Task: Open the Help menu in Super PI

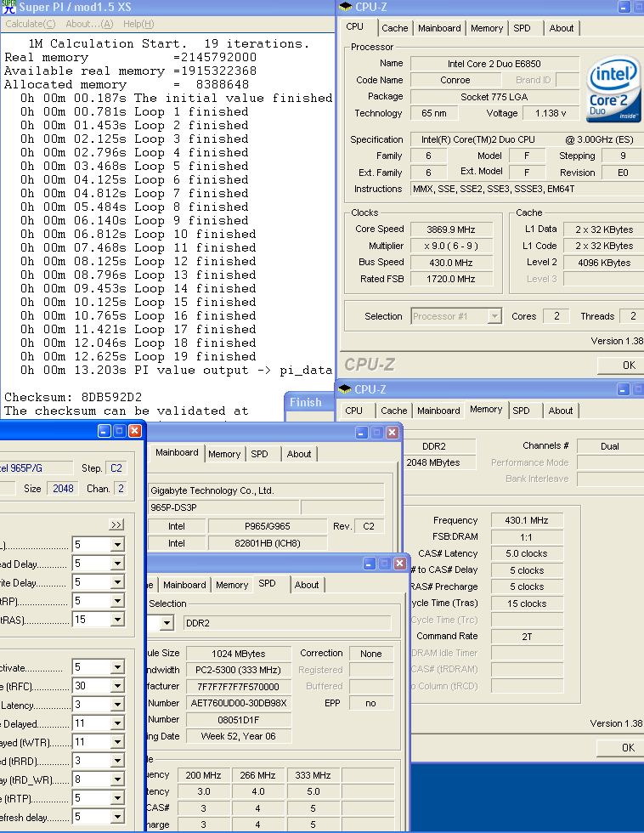Action: (138, 24)
